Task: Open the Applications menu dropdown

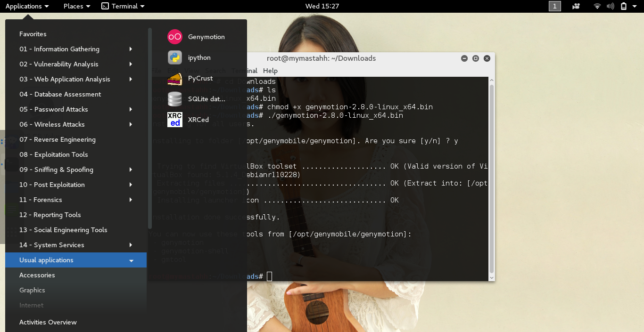Action: (x=27, y=6)
